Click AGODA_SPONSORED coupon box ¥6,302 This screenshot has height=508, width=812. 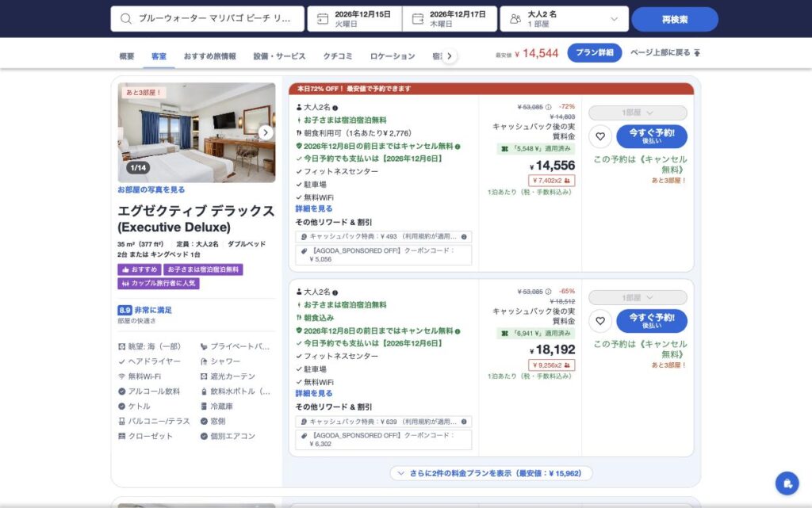[x=383, y=440]
